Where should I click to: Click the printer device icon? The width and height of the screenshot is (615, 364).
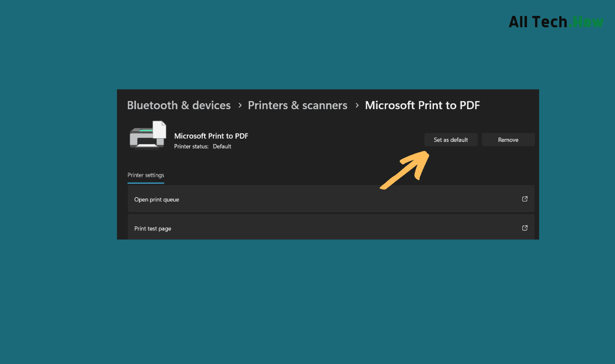148,135
